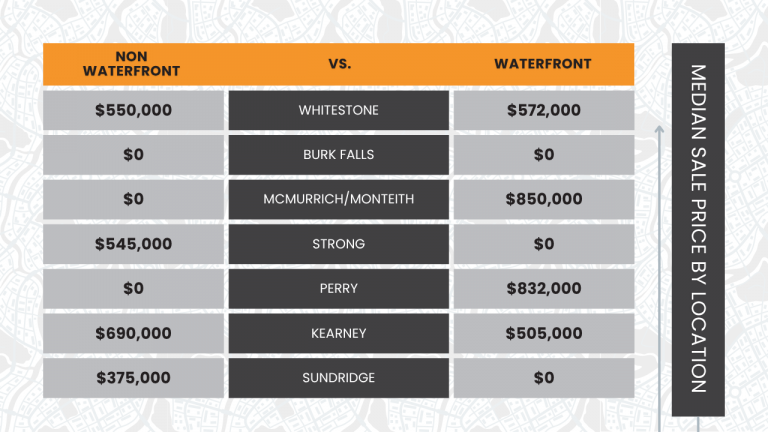Select the $832,000 Perry waterfront price
768x432 pixels.
[x=543, y=288]
